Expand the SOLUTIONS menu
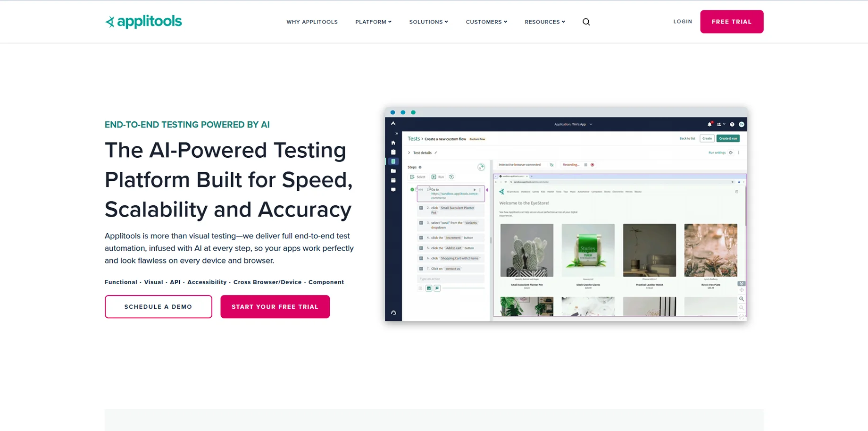Image resolution: width=868 pixels, height=431 pixels. 429,22
